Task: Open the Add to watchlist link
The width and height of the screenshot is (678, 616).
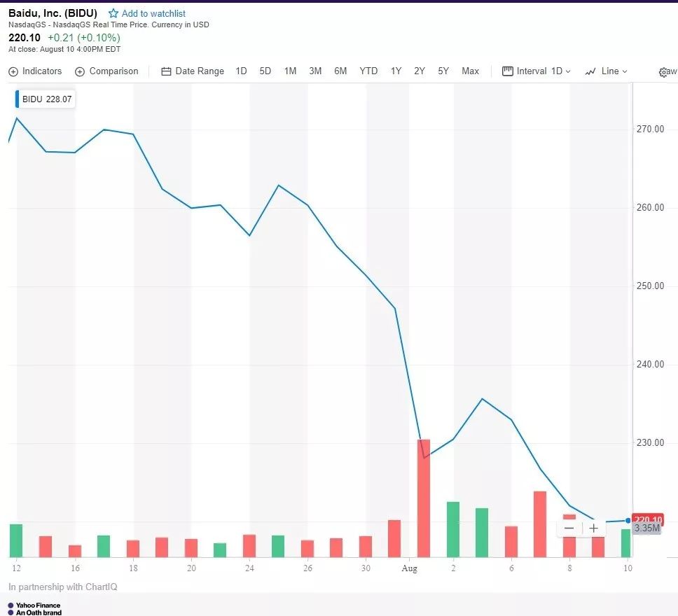Action: tap(153, 13)
